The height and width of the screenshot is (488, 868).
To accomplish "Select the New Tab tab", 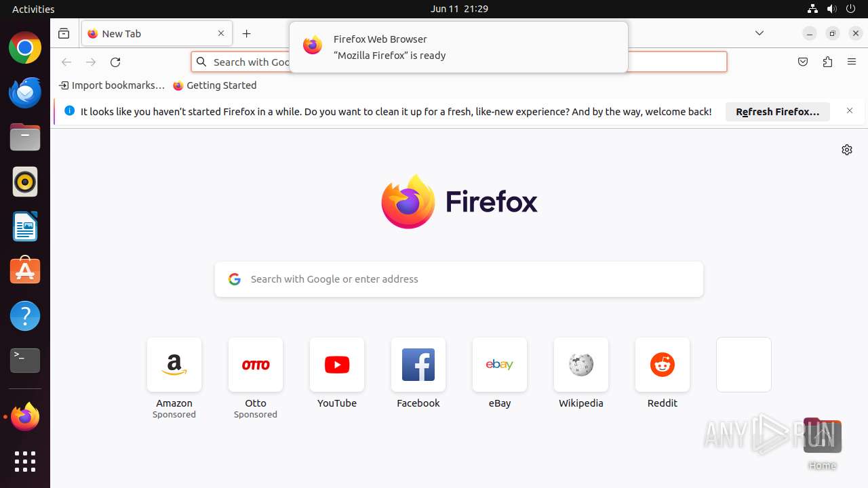I will click(x=157, y=33).
